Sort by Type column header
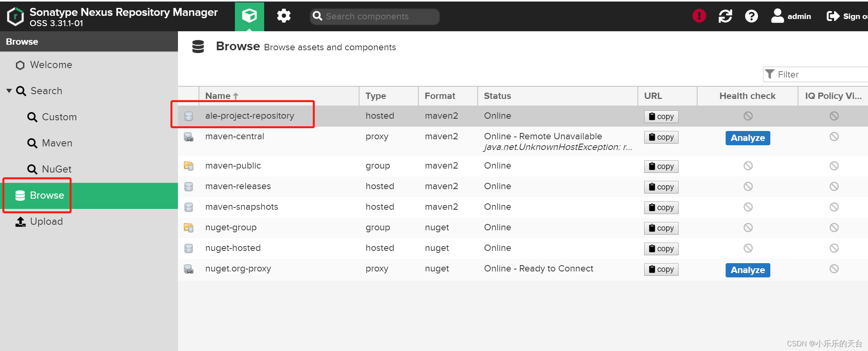The image size is (868, 351). coord(389,96)
